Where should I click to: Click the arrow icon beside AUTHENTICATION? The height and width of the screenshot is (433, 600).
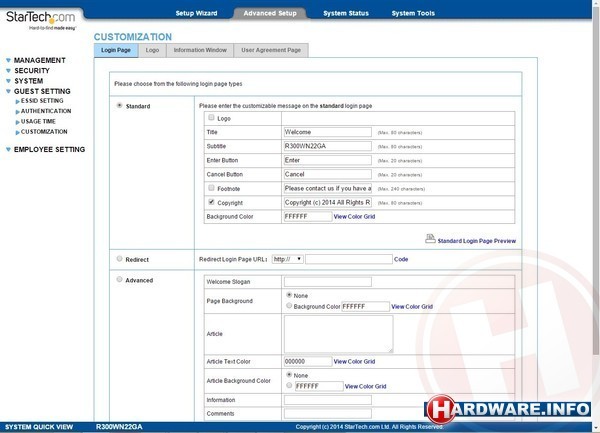[x=18, y=112]
